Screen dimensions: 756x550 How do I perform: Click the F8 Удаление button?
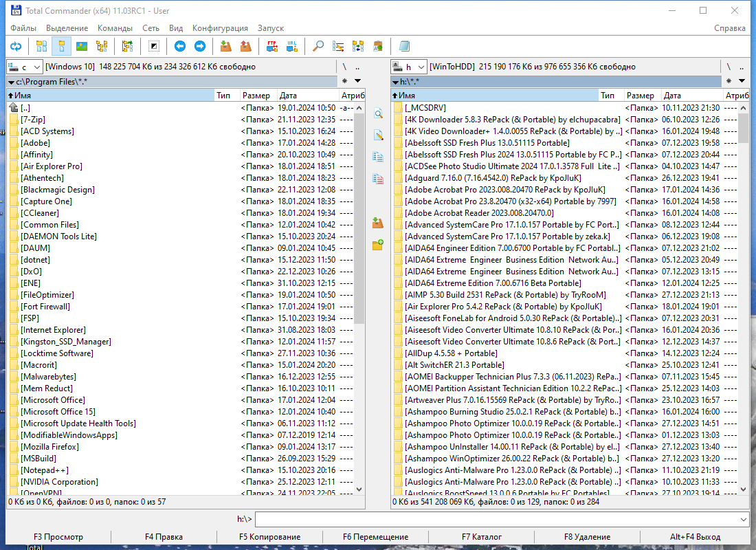coord(587,536)
